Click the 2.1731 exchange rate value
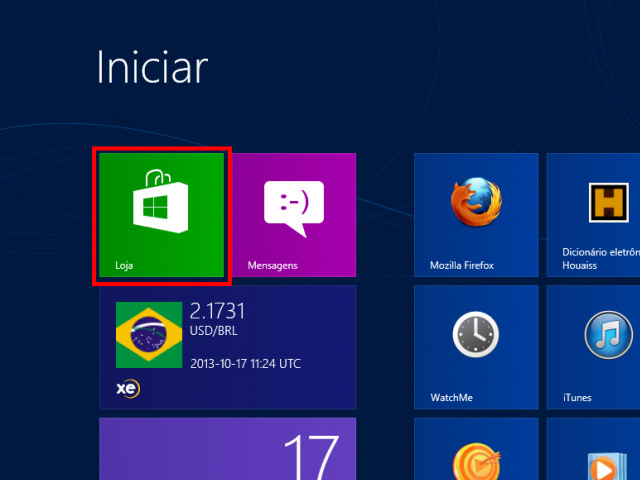The width and height of the screenshot is (640, 480). pyautogui.click(x=217, y=311)
